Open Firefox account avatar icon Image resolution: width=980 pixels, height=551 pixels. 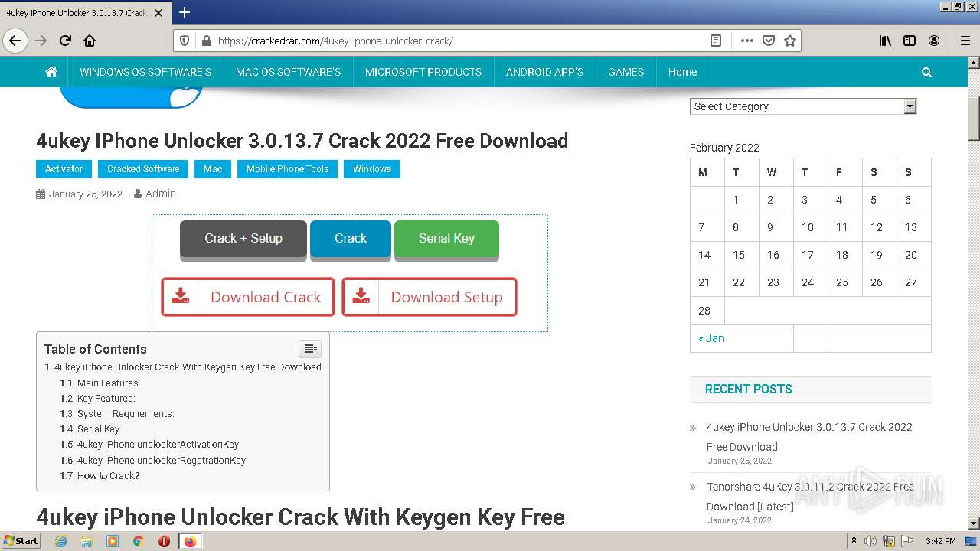click(x=934, y=41)
